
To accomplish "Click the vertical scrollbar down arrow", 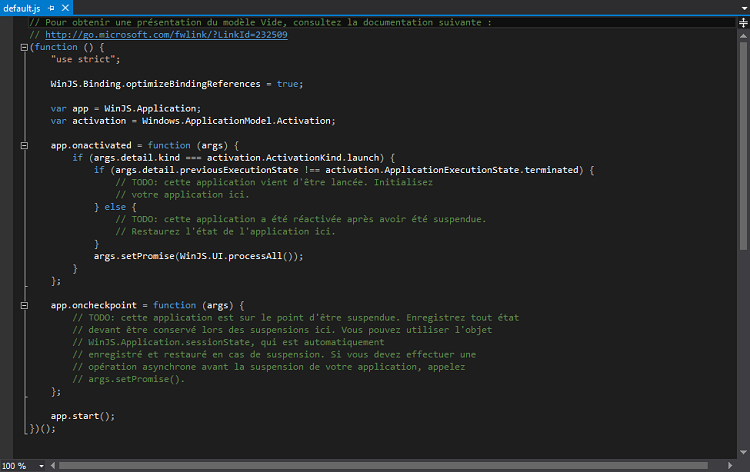I will pos(742,454).
